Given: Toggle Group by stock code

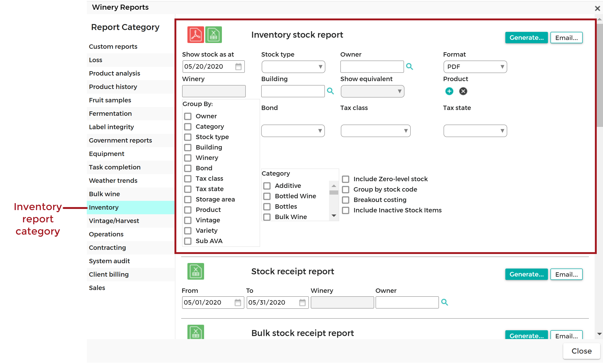Looking at the screenshot, I should pos(345,190).
